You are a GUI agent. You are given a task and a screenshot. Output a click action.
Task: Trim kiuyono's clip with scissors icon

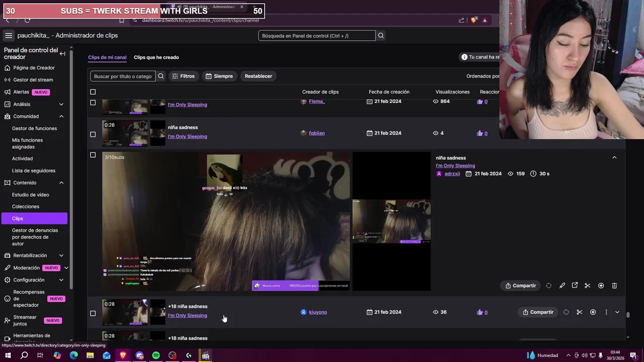pyautogui.click(x=580, y=312)
